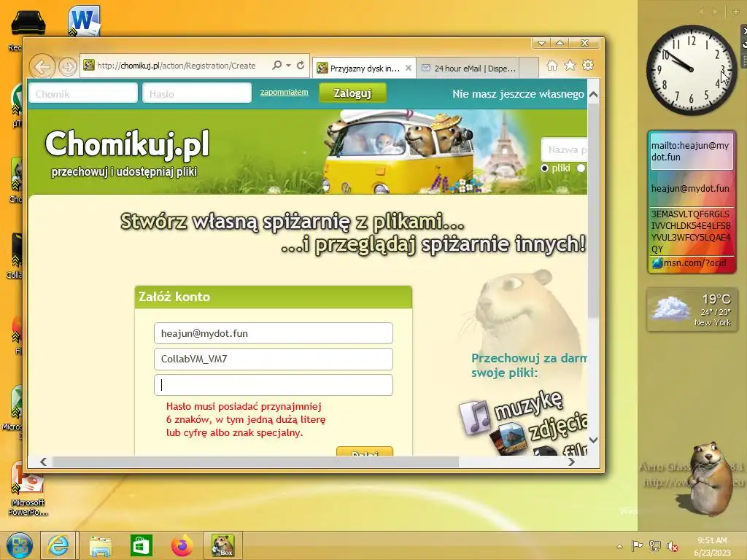Click the Zaloguj button

click(x=352, y=93)
